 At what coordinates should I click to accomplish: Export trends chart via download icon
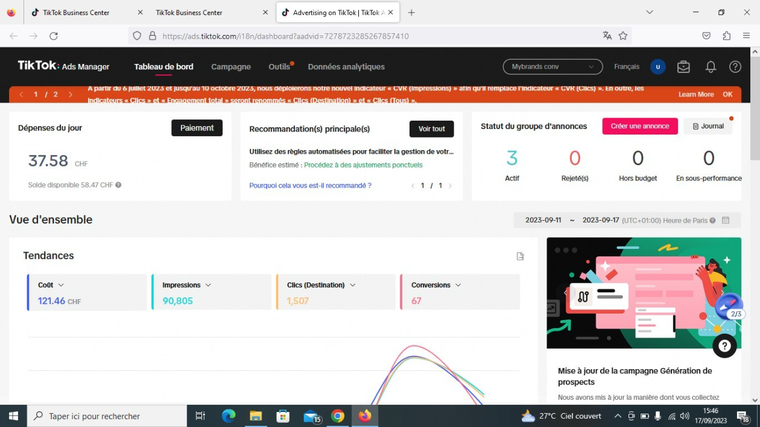(x=520, y=256)
